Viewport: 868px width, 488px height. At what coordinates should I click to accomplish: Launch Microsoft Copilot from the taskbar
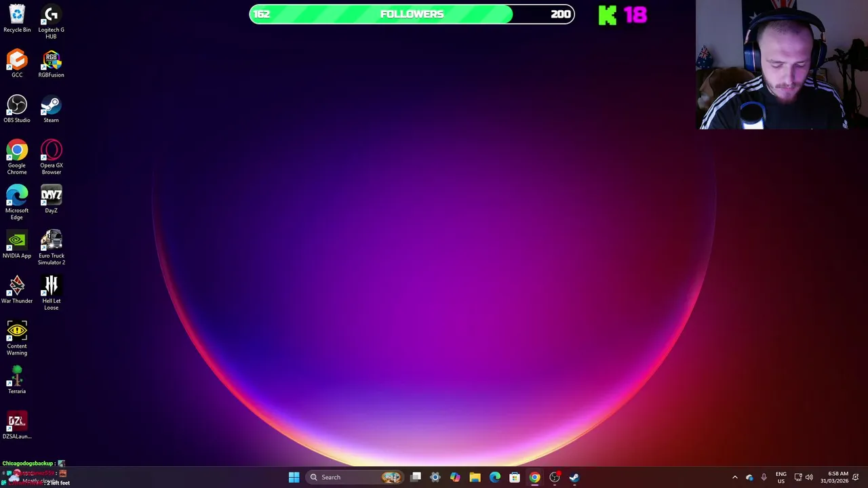(x=455, y=477)
